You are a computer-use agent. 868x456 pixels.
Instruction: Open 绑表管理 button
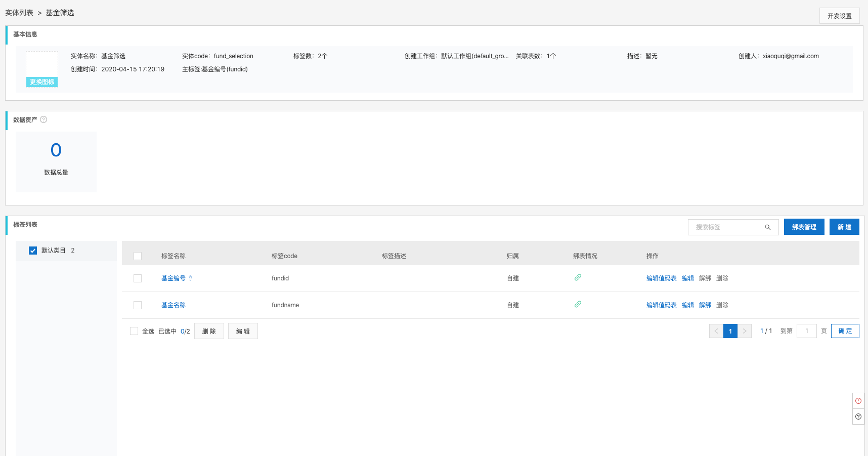tap(804, 227)
